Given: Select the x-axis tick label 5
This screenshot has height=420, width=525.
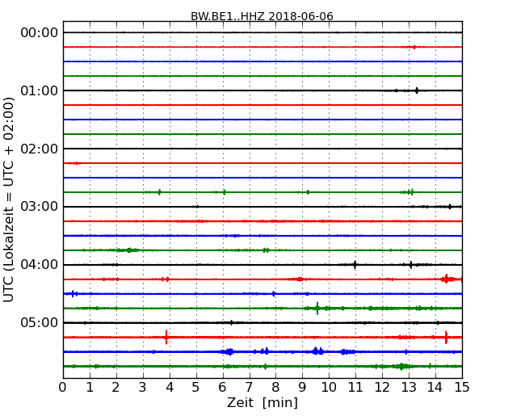Looking at the screenshot, I should (x=196, y=388).
